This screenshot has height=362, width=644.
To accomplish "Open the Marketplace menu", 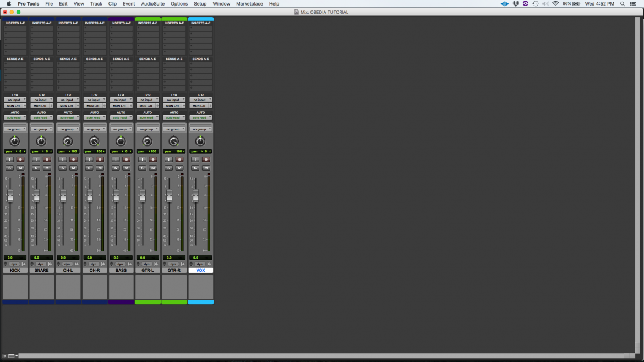I will pyautogui.click(x=249, y=4).
